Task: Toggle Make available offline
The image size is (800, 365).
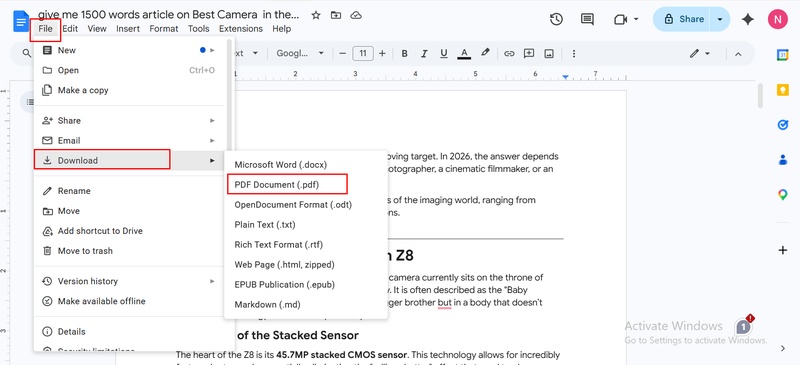Action: click(130, 301)
